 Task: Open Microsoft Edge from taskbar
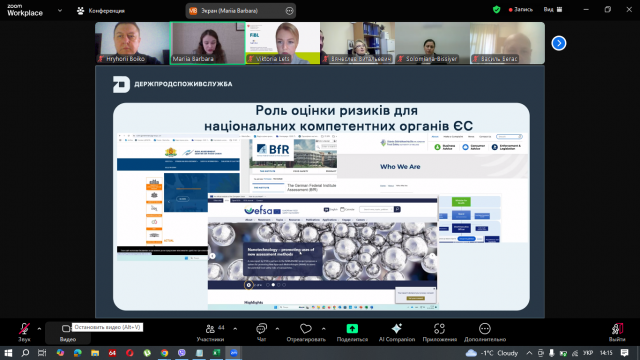[78, 353]
